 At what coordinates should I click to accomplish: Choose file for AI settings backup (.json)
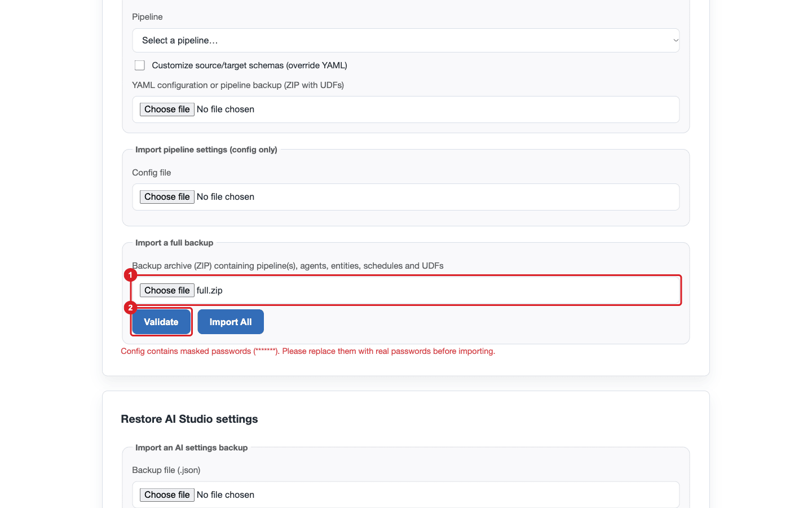tap(167, 495)
